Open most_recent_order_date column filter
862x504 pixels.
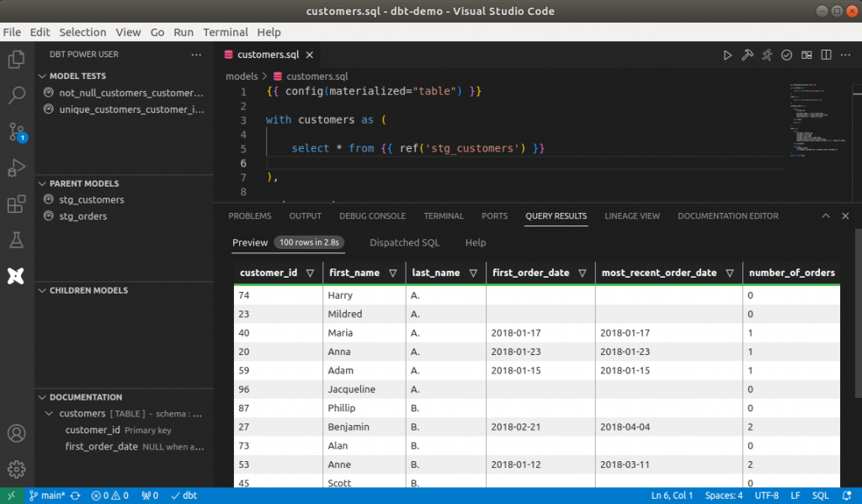pos(730,273)
